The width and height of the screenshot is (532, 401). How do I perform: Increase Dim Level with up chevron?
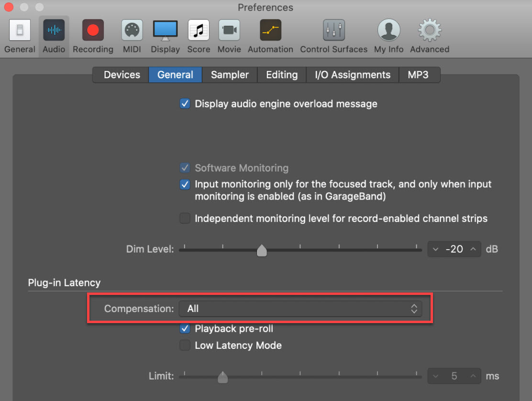[473, 249]
